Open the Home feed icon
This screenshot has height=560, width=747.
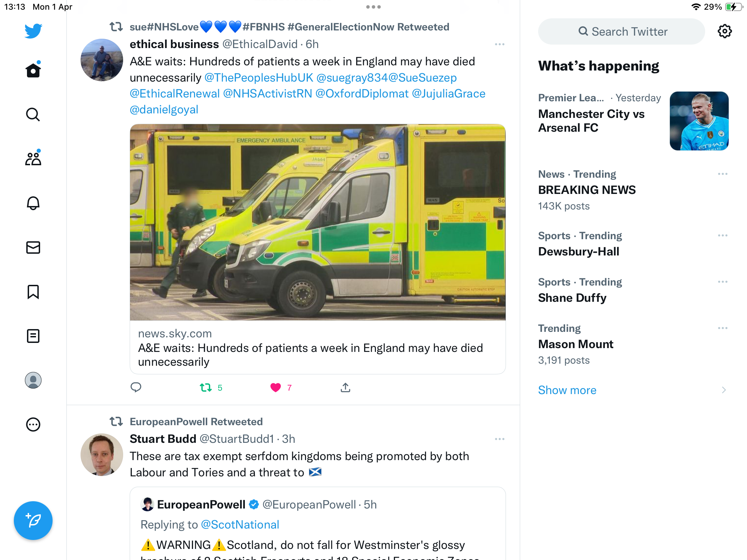pos(33,70)
